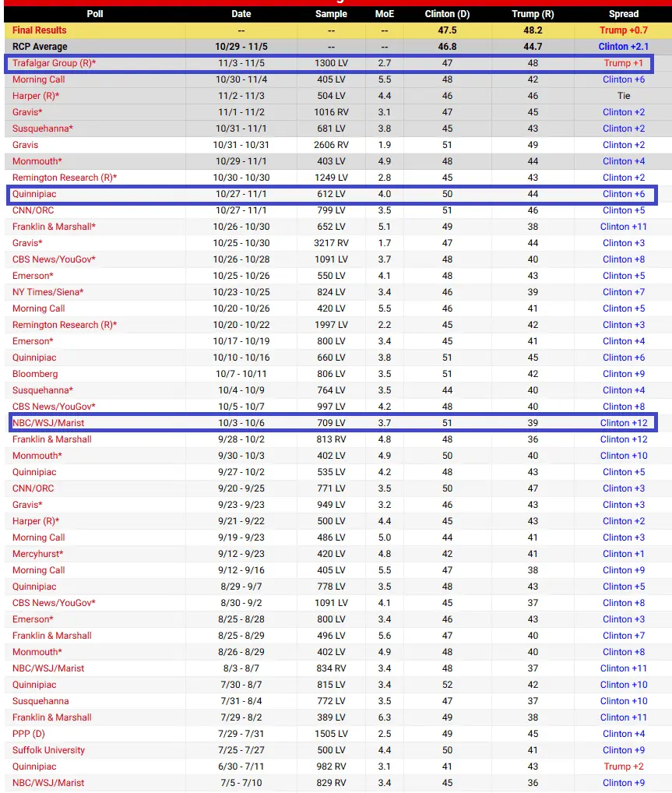Click the Spread column header
The width and height of the screenshot is (672, 793).
624,14
